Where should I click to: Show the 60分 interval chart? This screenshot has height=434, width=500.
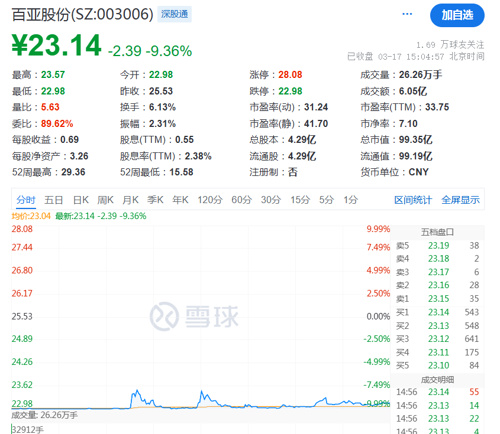click(x=242, y=200)
